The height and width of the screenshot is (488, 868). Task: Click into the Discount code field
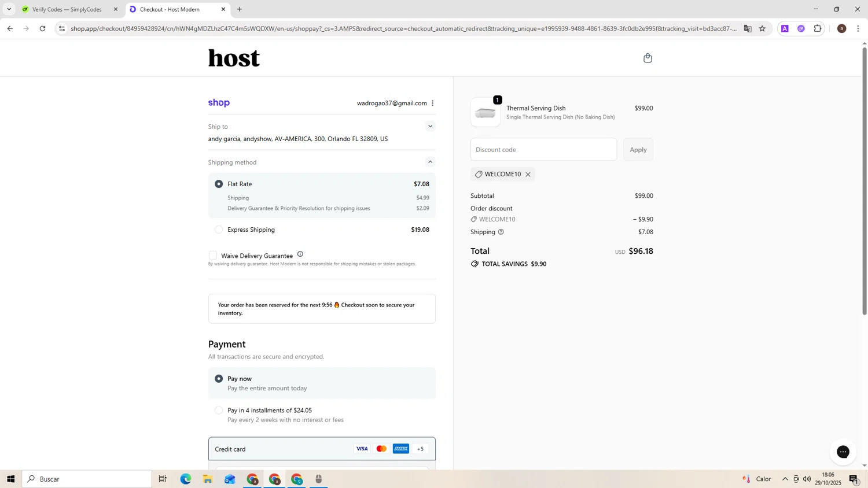[x=543, y=150]
